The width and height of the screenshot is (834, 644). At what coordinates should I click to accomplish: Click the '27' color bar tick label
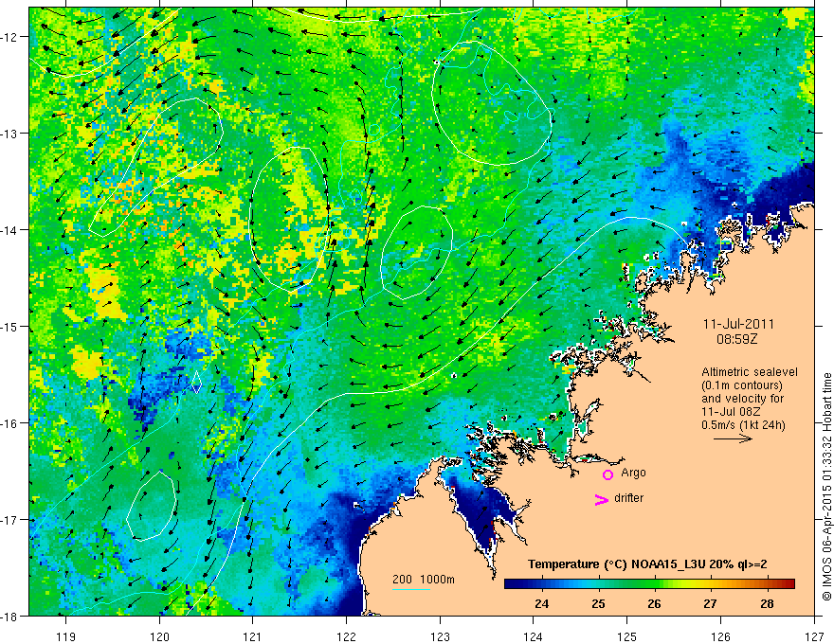[710, 603]
